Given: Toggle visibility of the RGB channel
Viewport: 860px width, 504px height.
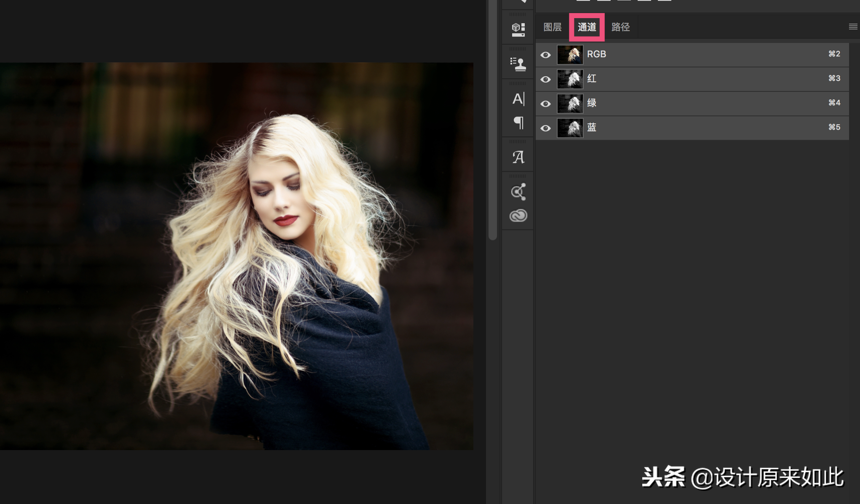Looking at the screenshot, I should pos(545,55).
